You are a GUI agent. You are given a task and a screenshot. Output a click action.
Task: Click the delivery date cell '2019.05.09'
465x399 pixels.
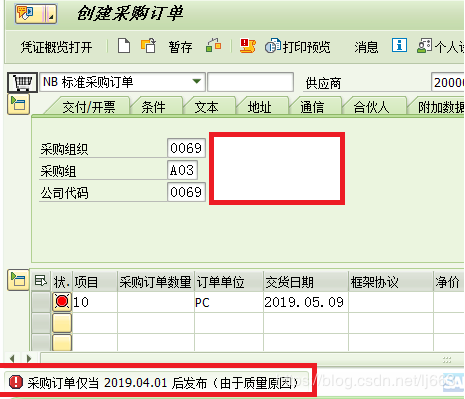coord(306,302)
